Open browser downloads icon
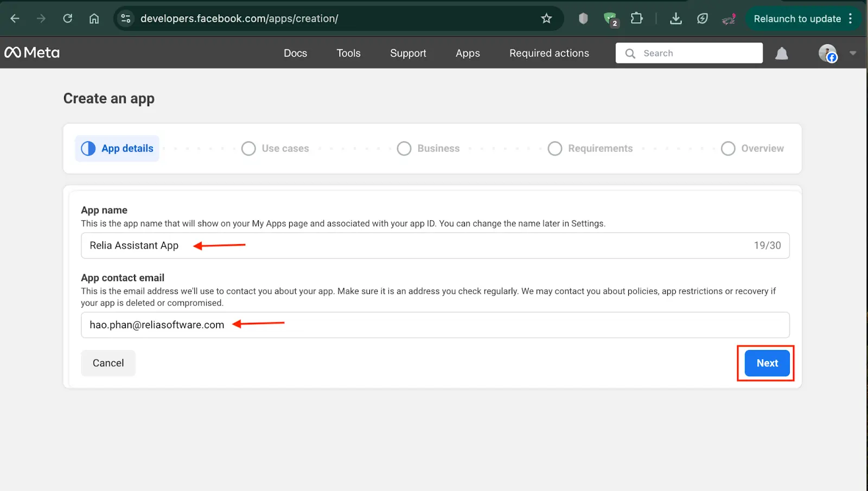This screenshot has height=491, width=868. pos(675,18)
